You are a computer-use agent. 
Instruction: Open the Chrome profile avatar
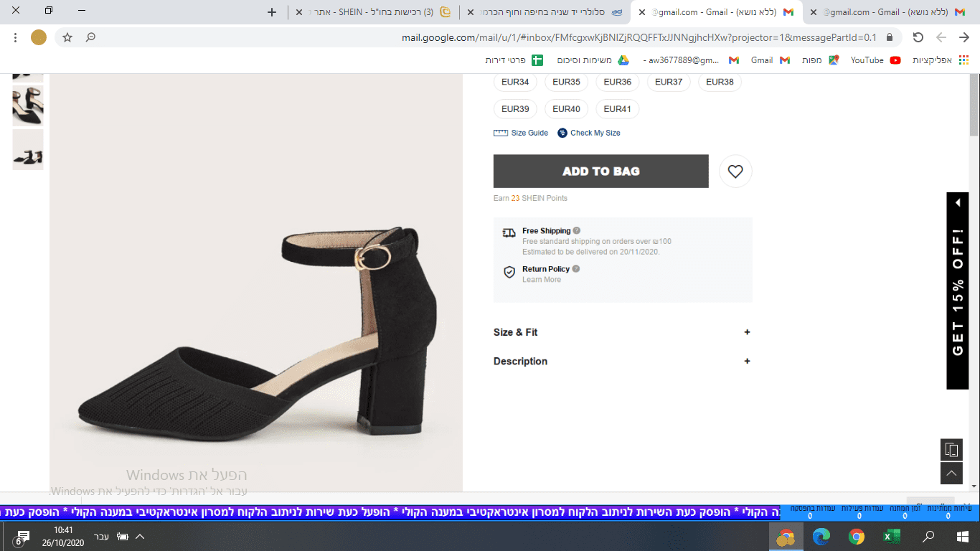[39, 37]
